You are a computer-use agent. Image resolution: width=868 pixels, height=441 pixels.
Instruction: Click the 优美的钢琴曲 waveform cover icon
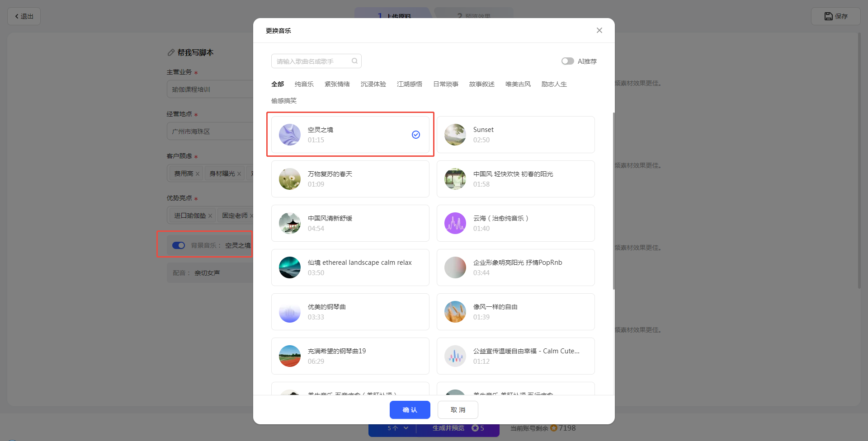290,312
